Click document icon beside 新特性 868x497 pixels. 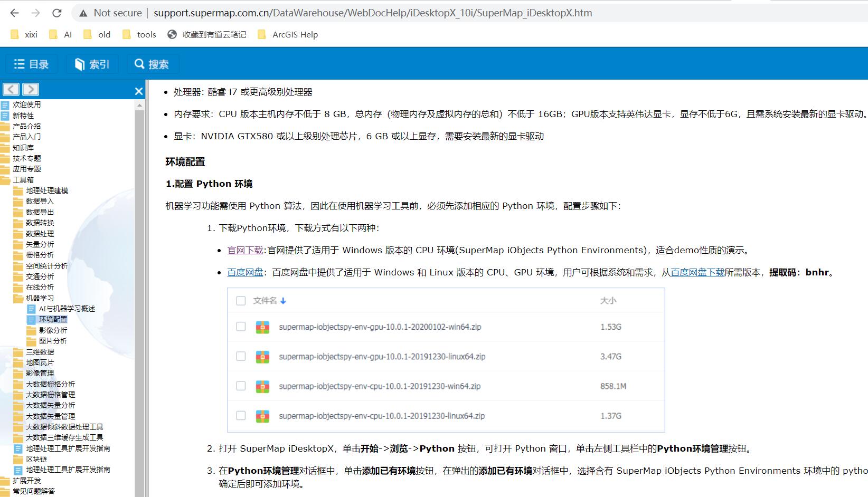pos(5,115)
